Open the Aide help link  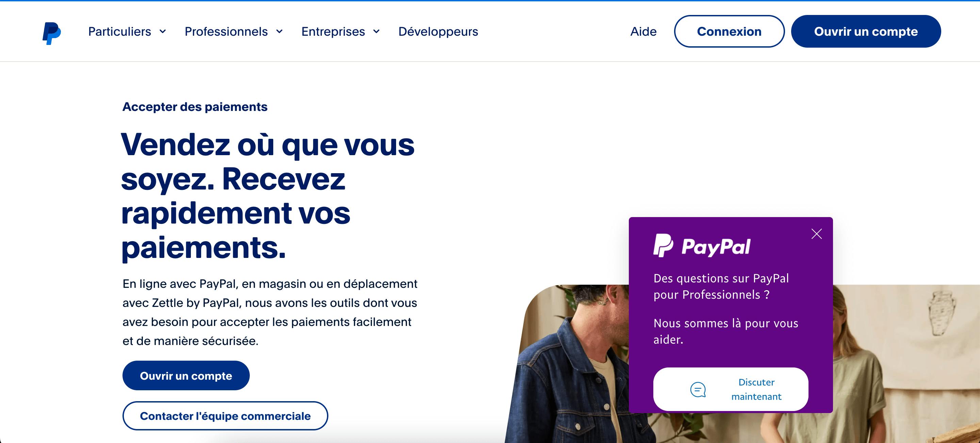(x=643, y=31)
